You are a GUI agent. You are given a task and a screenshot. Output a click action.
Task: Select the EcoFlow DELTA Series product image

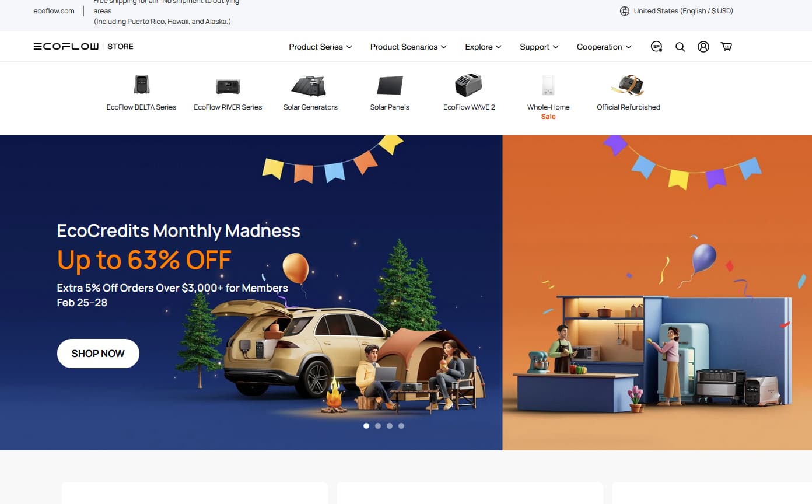[x=142, y=85]
